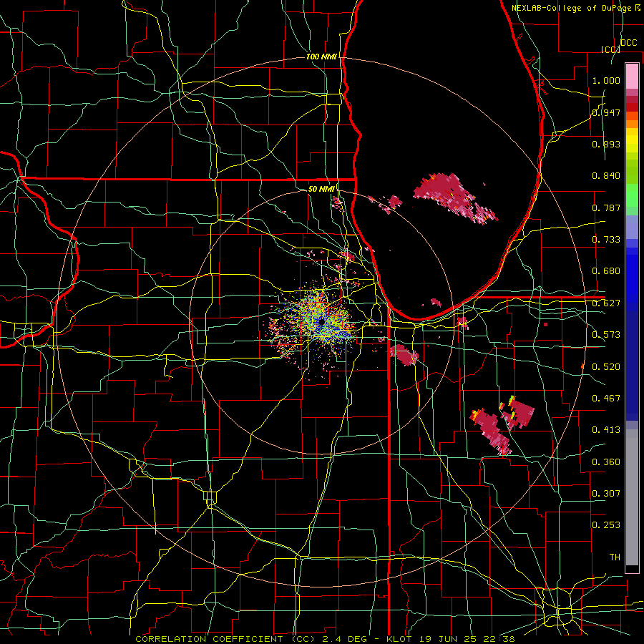Click the 0.253 scale value
This screenshot has width=644, height=644.
(606, 525)
